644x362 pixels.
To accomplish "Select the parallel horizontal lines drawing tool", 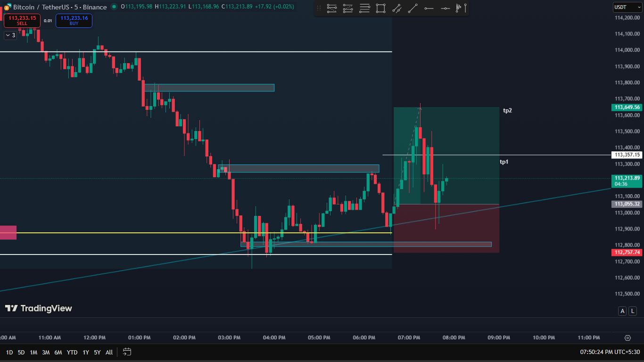I will tap(364, 8).
